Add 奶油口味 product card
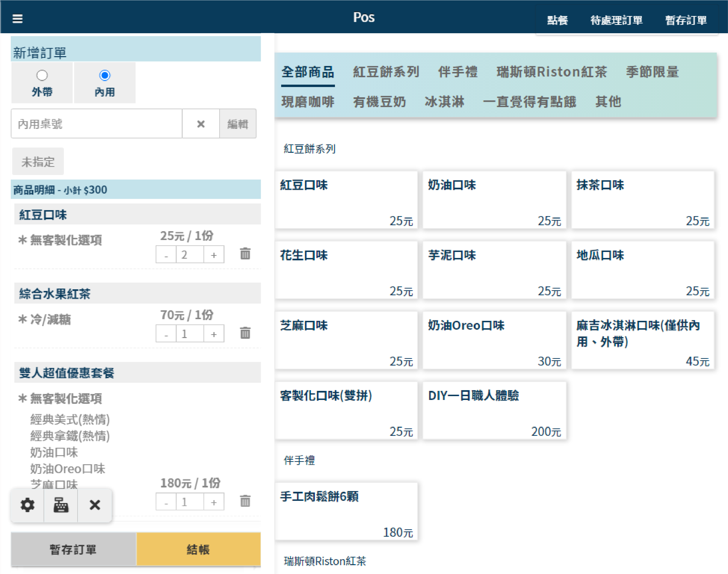This screenshot has height=574, width=728. tap(494, 200)
